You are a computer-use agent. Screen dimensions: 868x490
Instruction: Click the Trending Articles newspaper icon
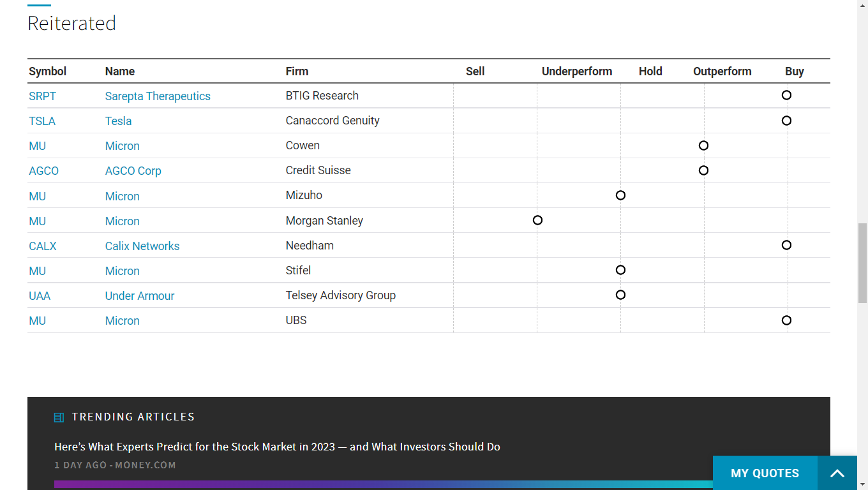click(59, 417)
